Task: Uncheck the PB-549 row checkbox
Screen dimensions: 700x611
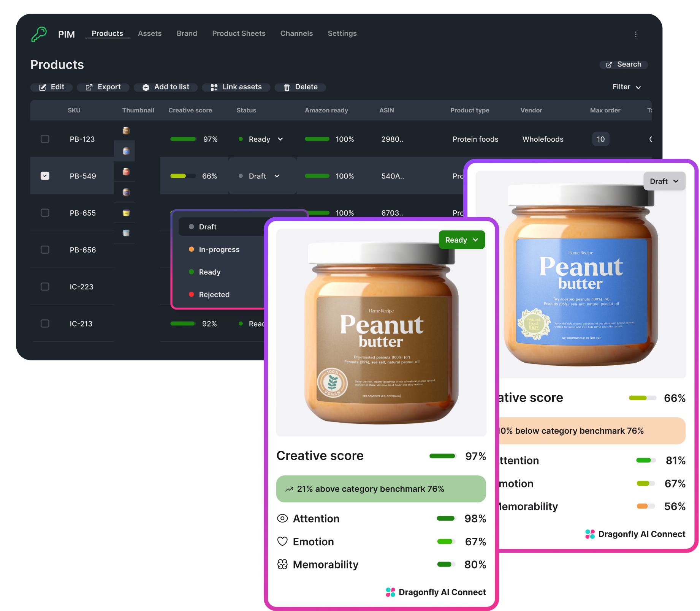Action: pos(45,176)
